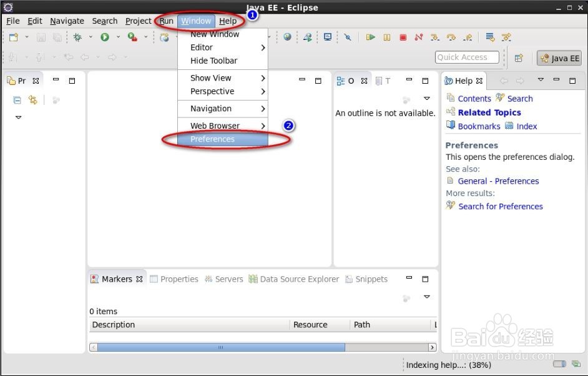The width and height of the screenshot is (588, 376).
Task: Click the Debug bug icon
Action: pos(77,37)
